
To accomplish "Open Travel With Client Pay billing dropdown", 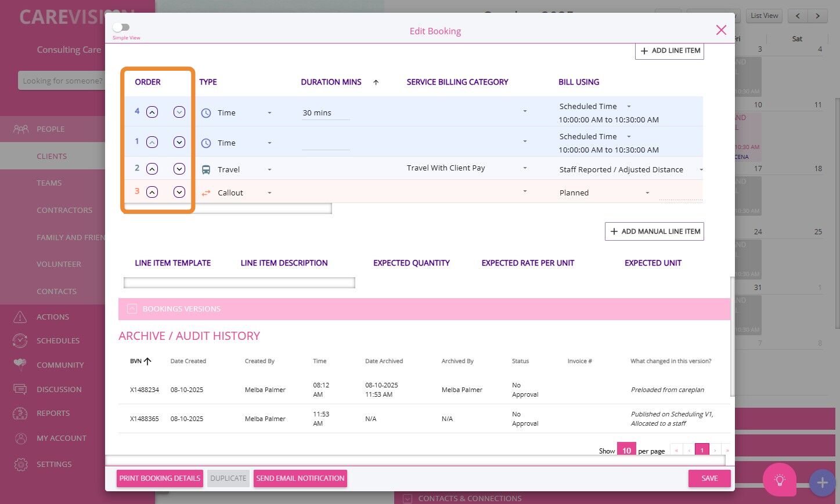I will point(525,168).
